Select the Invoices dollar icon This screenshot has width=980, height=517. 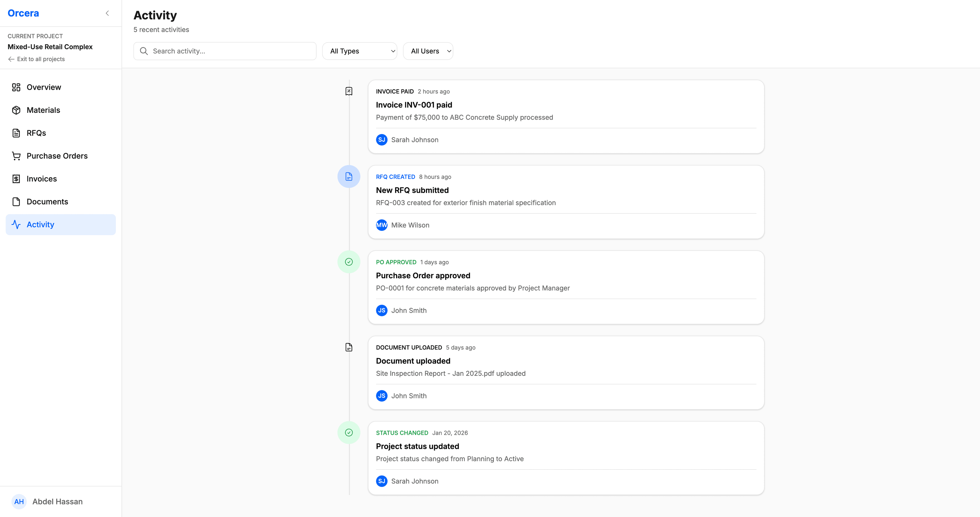click(16, 178)
